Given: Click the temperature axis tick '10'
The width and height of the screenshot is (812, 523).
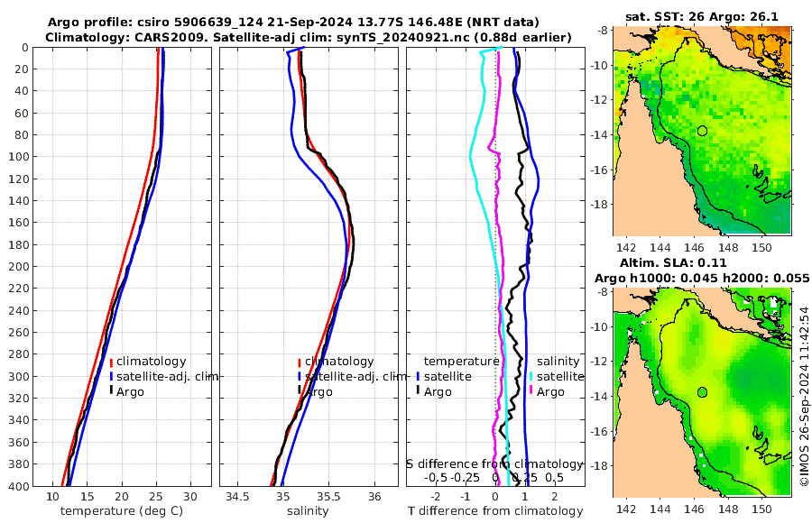Looking at the screenshot, I should point(52,497).
